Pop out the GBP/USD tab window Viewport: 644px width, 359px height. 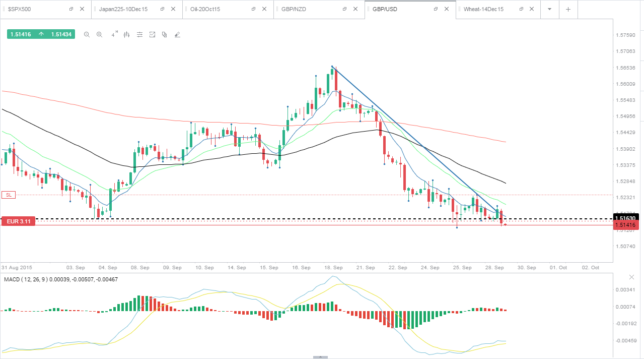[x=436, y=9]
